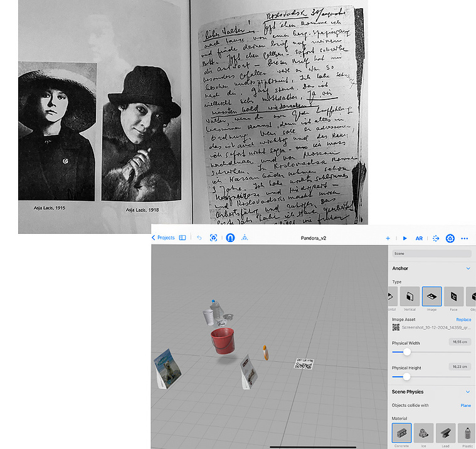Edit the Scene name field
Image resolution: width=476 pixels, height=449 pixels.
(x=431, y=253)
